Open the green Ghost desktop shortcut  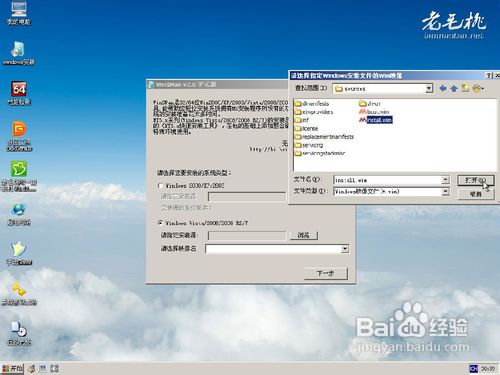click(x=19, y=176)
